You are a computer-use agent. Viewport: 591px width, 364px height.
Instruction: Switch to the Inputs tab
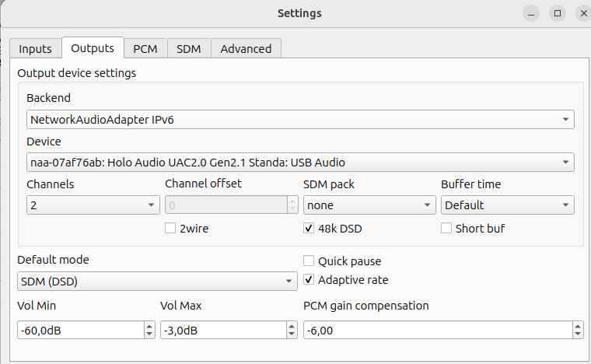(35, 48)
